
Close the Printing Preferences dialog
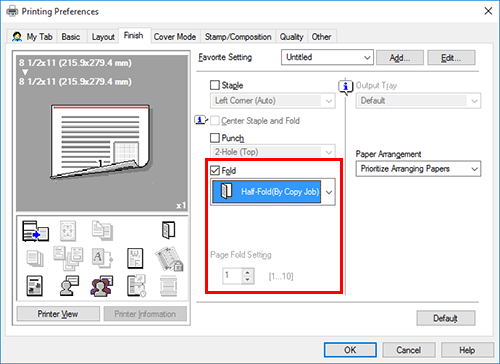point(488,11)
